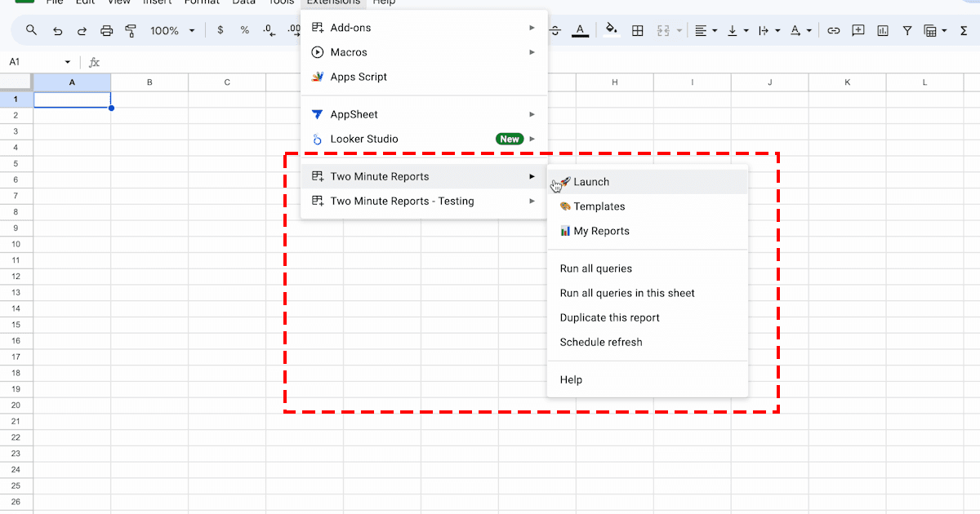The height and width of the screenshot is (514, 980).
Task: Print the spreadsheet
Action: [106, 30]
